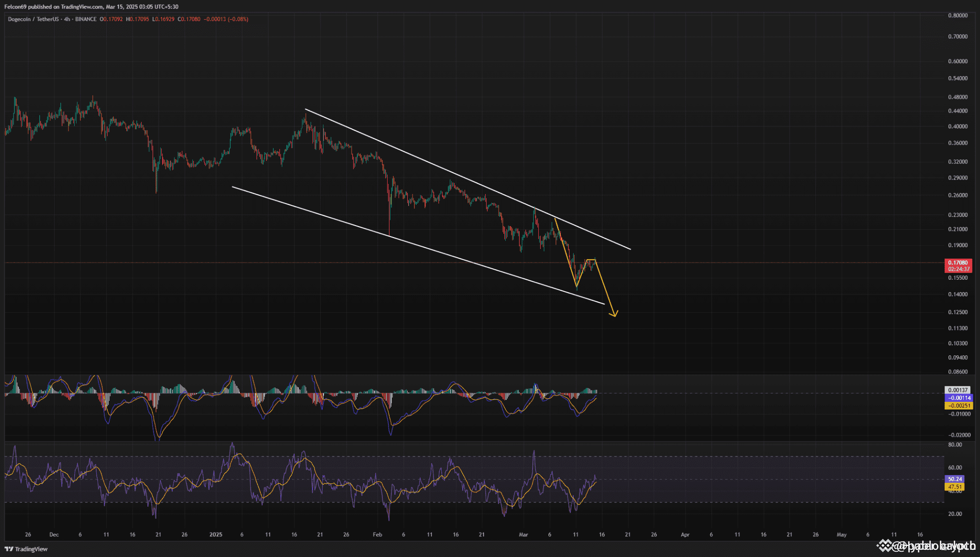Screen dimensions: 980x557
Task: Click the Binance watermark logo at bottom right
Action: 884,545
